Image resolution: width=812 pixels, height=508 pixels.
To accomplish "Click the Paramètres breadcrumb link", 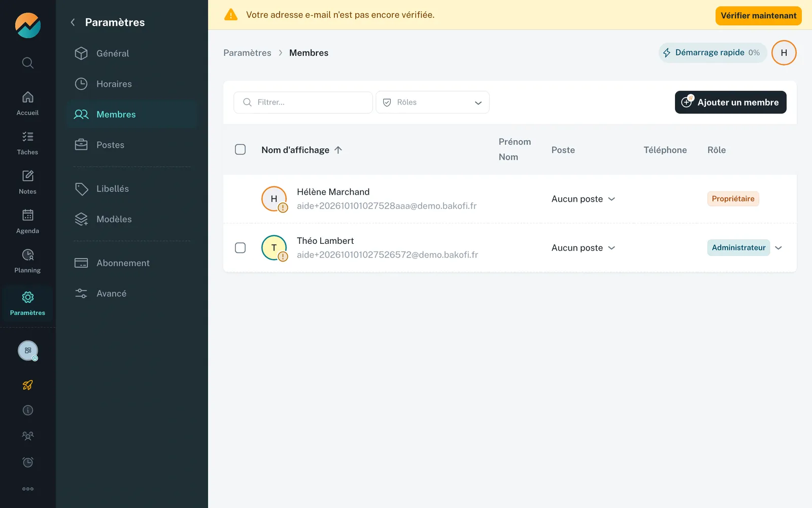I will (x=247, y=53).
